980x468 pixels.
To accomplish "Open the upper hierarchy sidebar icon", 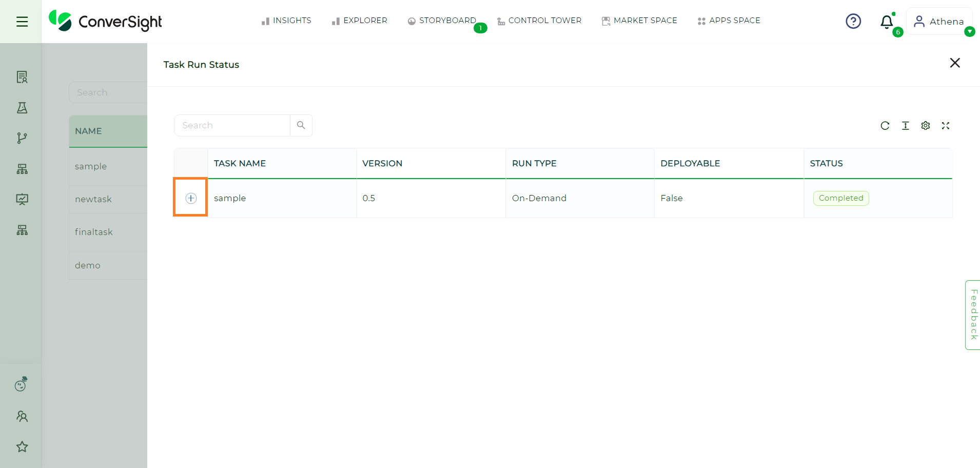I will tap(22, 169).
